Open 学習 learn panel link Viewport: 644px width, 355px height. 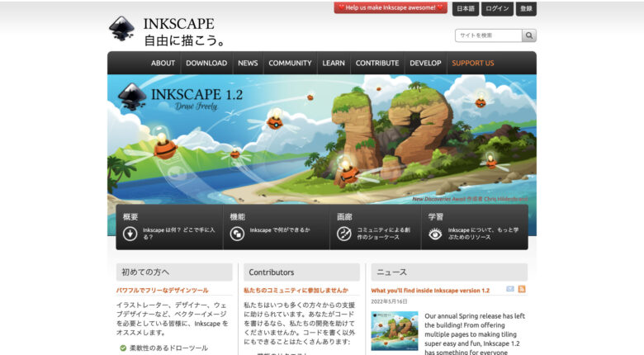point(475,227)
